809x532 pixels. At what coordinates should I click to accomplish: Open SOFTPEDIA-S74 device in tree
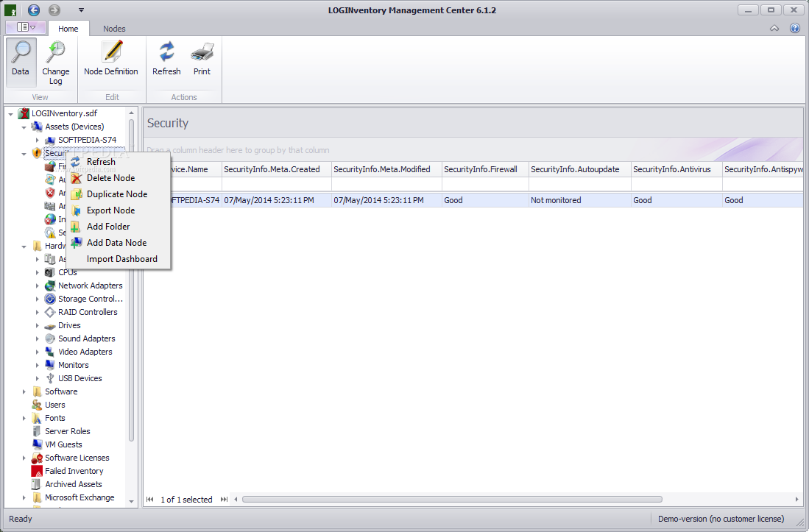[87, 140]
